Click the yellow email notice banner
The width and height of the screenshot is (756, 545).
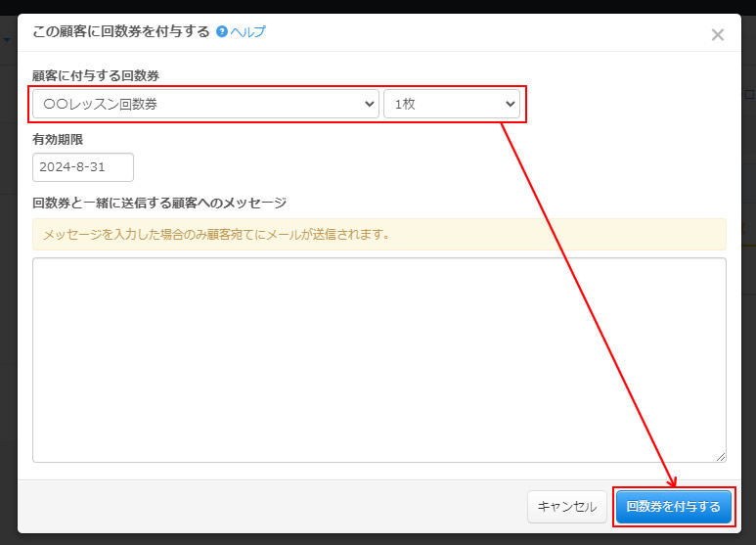[x=378, y=235]
